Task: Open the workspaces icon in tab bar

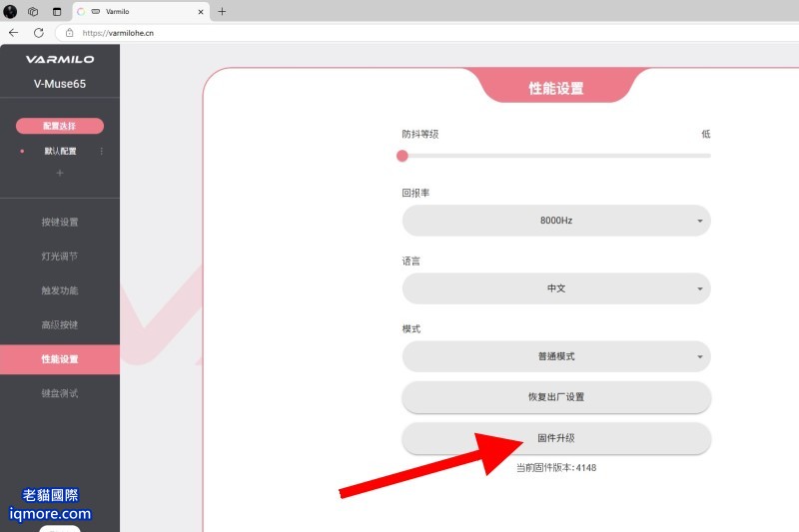Action: tap(33, 11)
